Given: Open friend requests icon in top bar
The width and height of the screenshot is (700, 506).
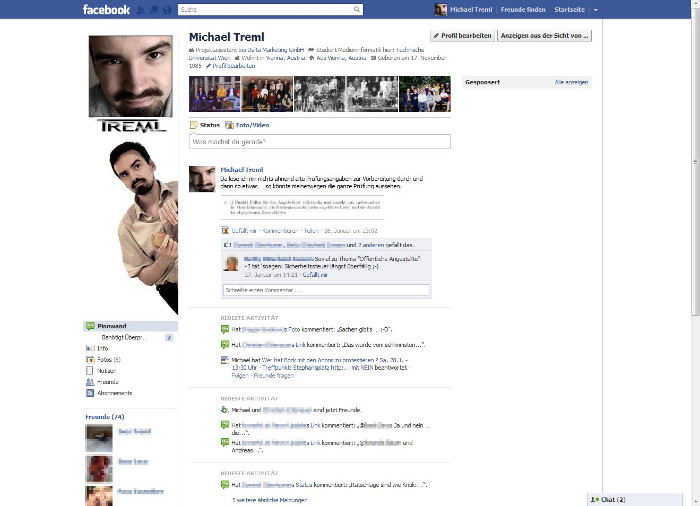Looking at the screenshot, I should click(x=140, y=9).
